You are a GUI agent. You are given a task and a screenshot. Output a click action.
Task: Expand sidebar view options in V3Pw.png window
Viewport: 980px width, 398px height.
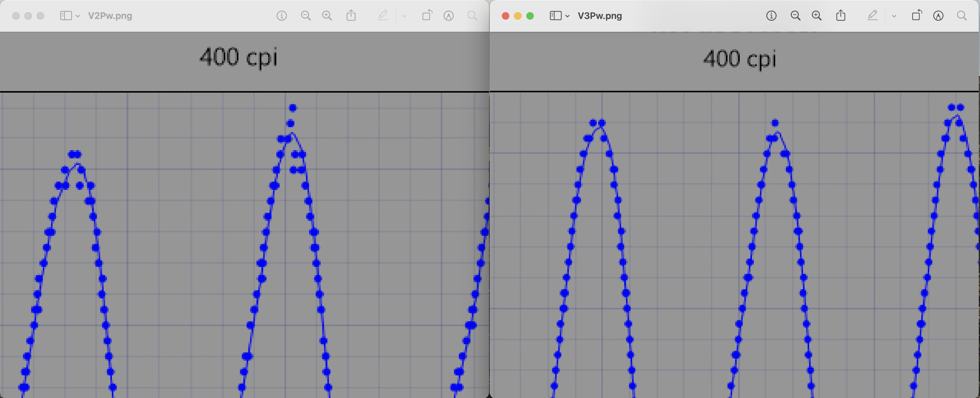567,16
